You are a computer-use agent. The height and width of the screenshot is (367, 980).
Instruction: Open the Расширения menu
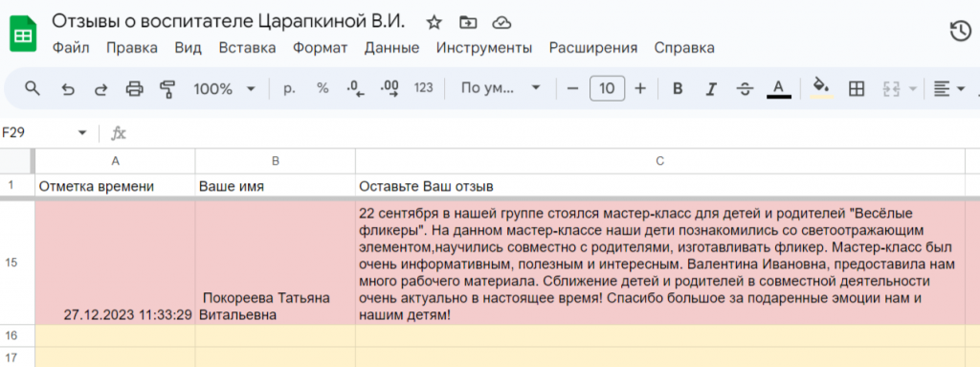tap(593, 48)
